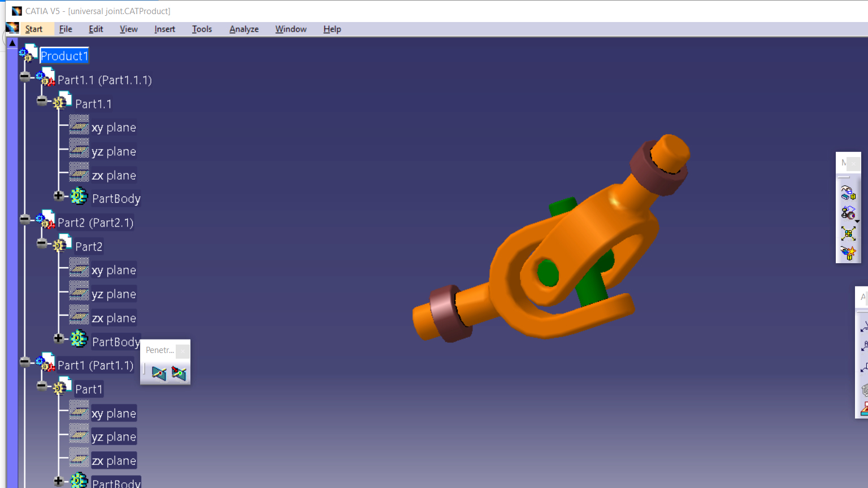Click the xy plane icon under Part2
The width and height of the screenshot is (868, 488).
pyautogui.click(x=79, y=267)
